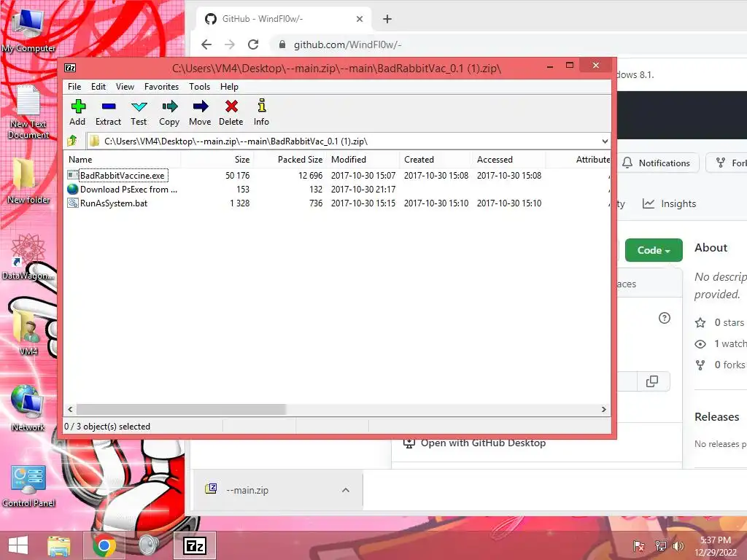Click the 0 stars link
Image resolution: width=747 pixels, height=560 pixels.
(x=720, y=322)
